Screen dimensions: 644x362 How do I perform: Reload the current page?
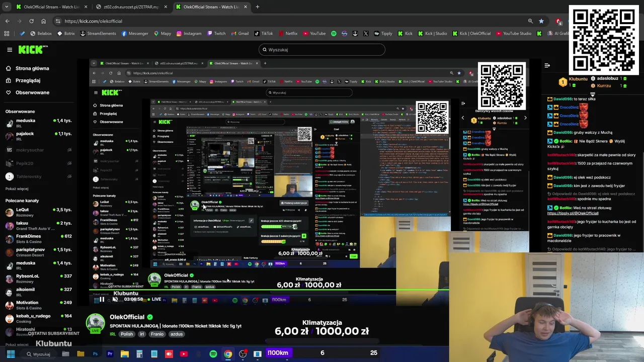coord(31,21)
